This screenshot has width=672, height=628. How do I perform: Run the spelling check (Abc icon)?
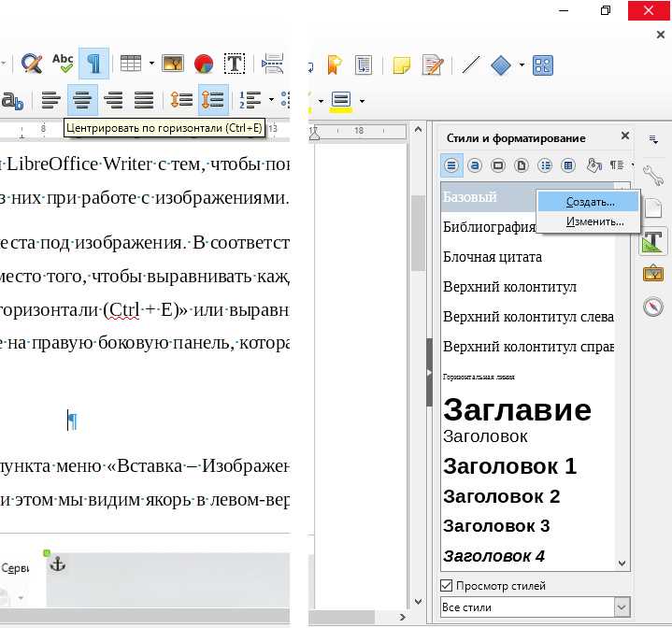pyautogui.click(x=63, y=63)
